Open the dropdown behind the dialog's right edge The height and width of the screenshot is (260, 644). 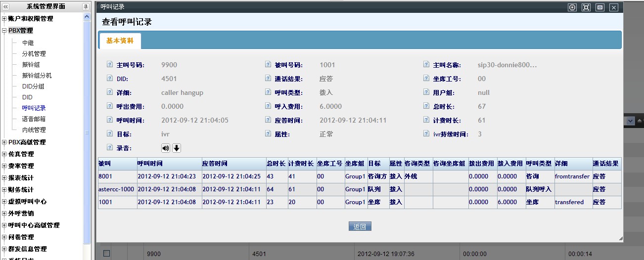(630, 121)
